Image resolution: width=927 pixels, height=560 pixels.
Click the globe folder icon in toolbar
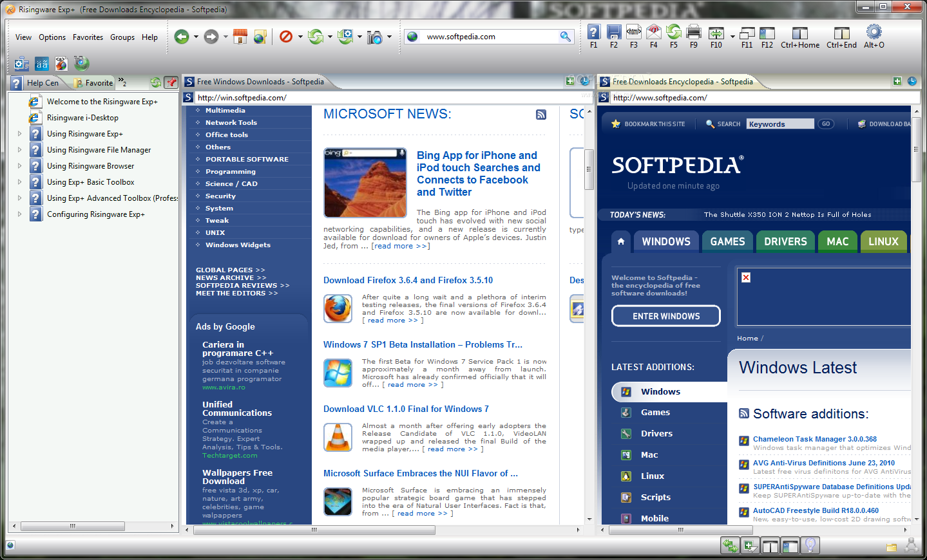click(x=260, y=37)
